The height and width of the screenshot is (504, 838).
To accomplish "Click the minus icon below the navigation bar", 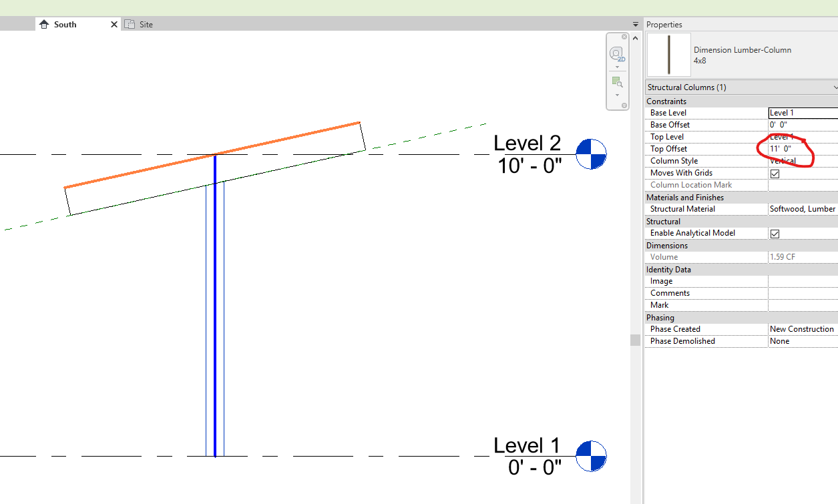I will (624, 104).
